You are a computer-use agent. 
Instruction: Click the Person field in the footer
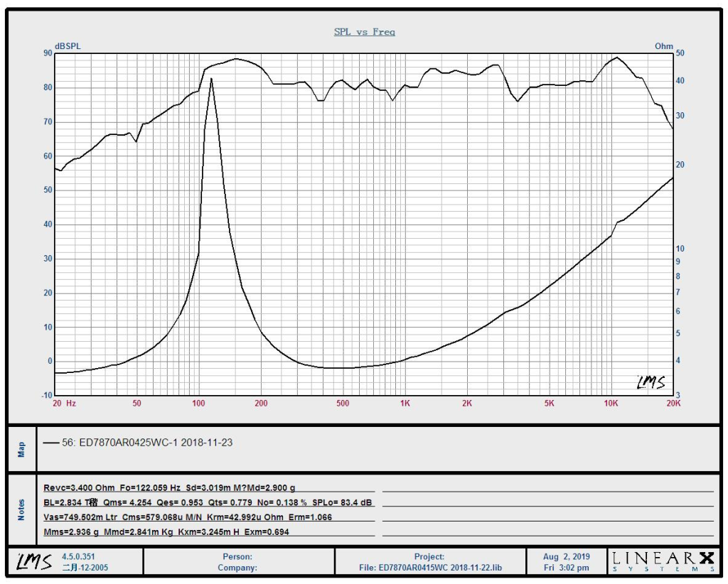click(x=237, y=557)
